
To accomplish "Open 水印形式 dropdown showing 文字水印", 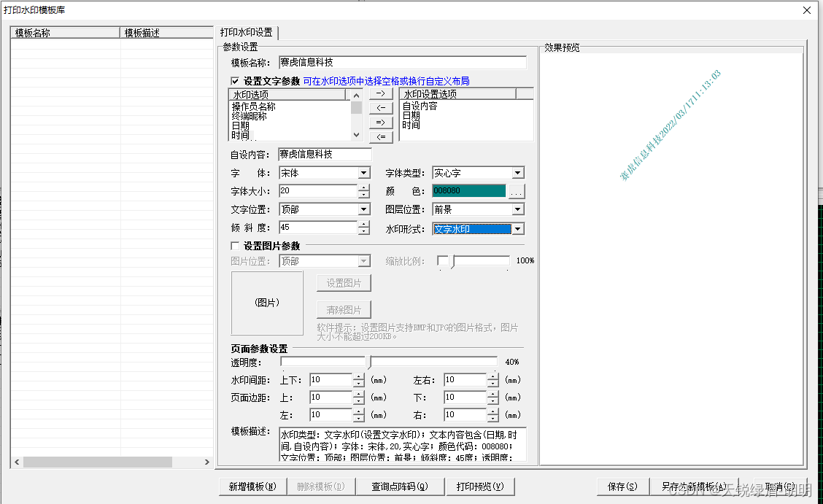I will (517, 229).
